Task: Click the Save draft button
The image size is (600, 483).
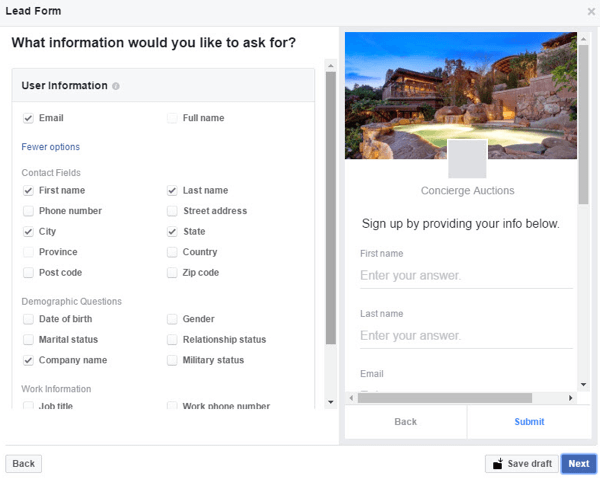Action: pyautogui.click(x=522, y=463)
